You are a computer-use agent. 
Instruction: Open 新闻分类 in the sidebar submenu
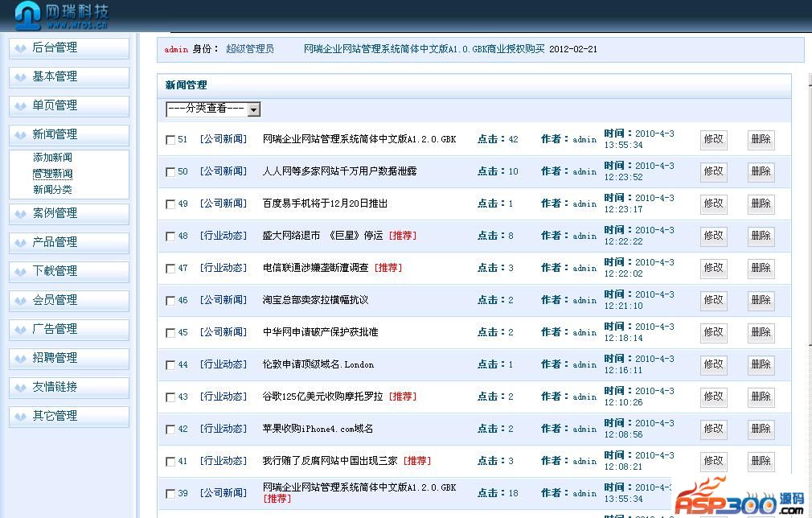coord(52,190)
